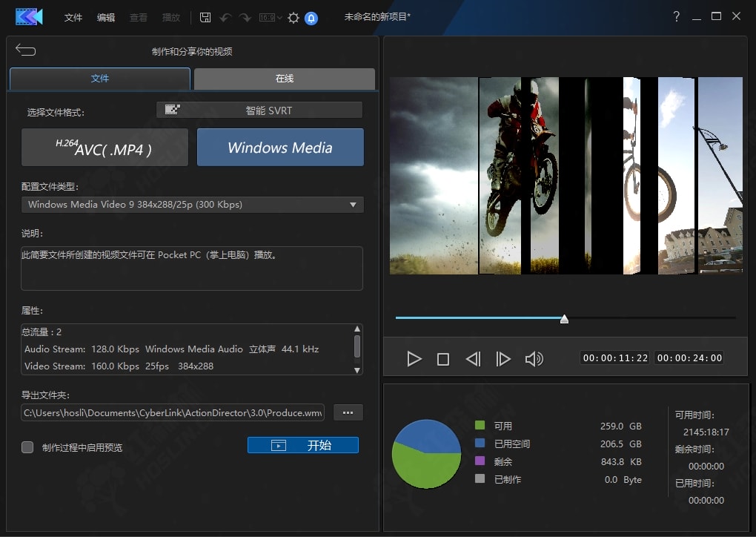This screenshot has height=537, width=756.
Task: Step to the previous frame
Action: point(473,360)
